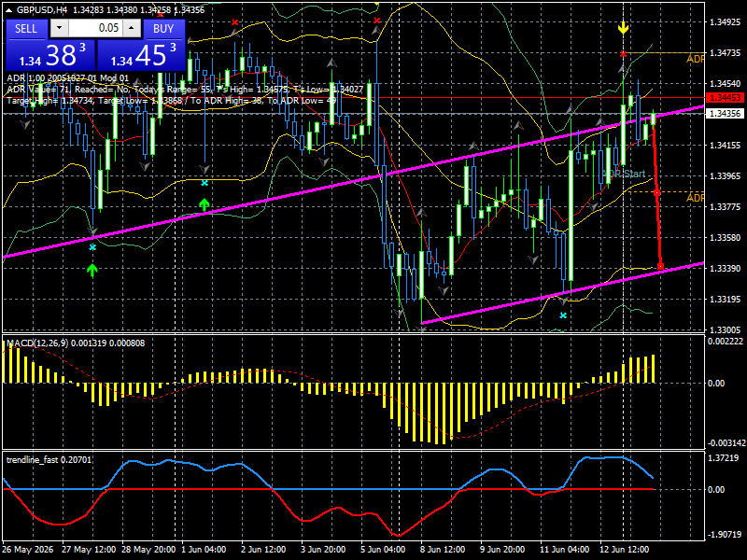Select red cross beneath the yellow arrow
The height and width of the screenshot is (560, 747).
pyautogui.click(x=623, y=54)
